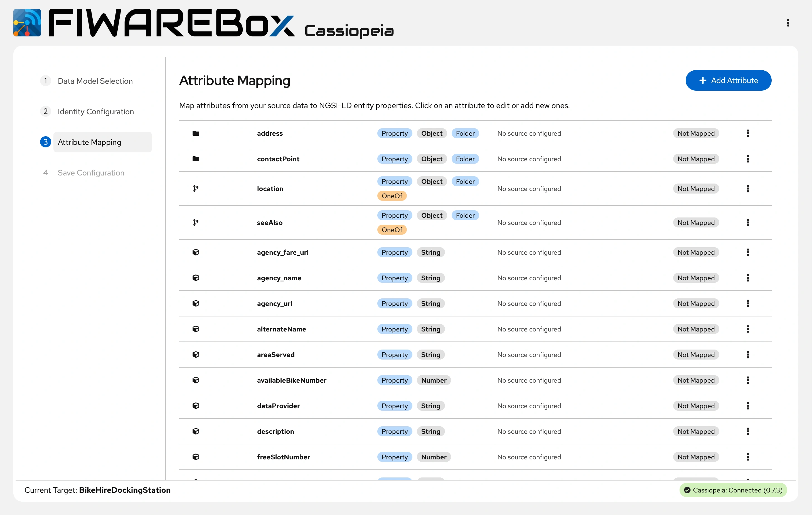This screenshot has width=812, height=515.
Task: Click the OneOf tag on the location row
Action: tap(392, 196)
